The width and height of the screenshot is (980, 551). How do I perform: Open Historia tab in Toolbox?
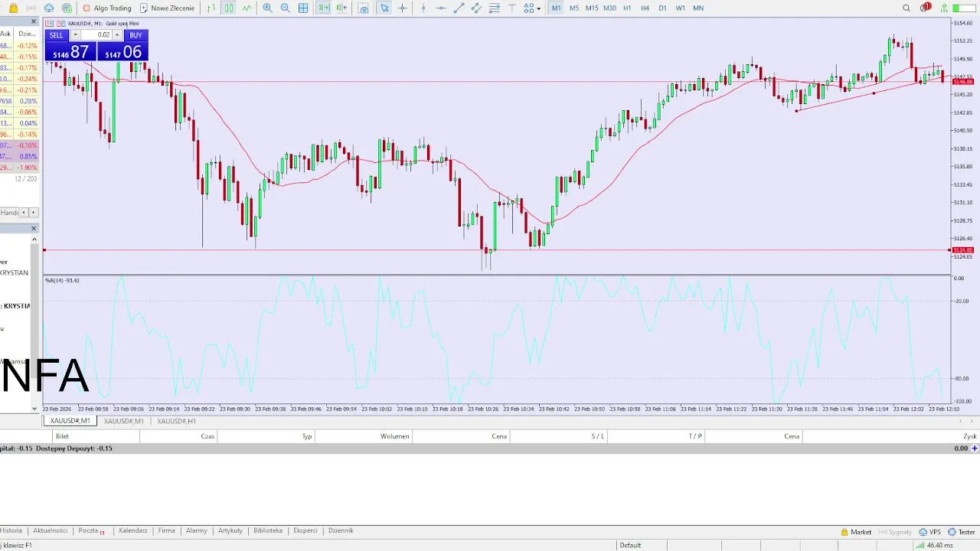(11, 530)
